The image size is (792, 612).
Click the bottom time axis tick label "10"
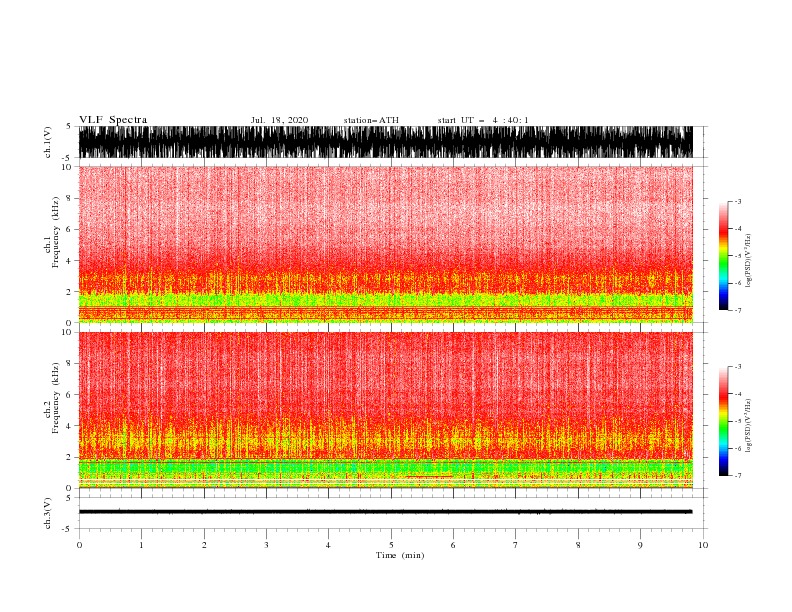(703, 545)
